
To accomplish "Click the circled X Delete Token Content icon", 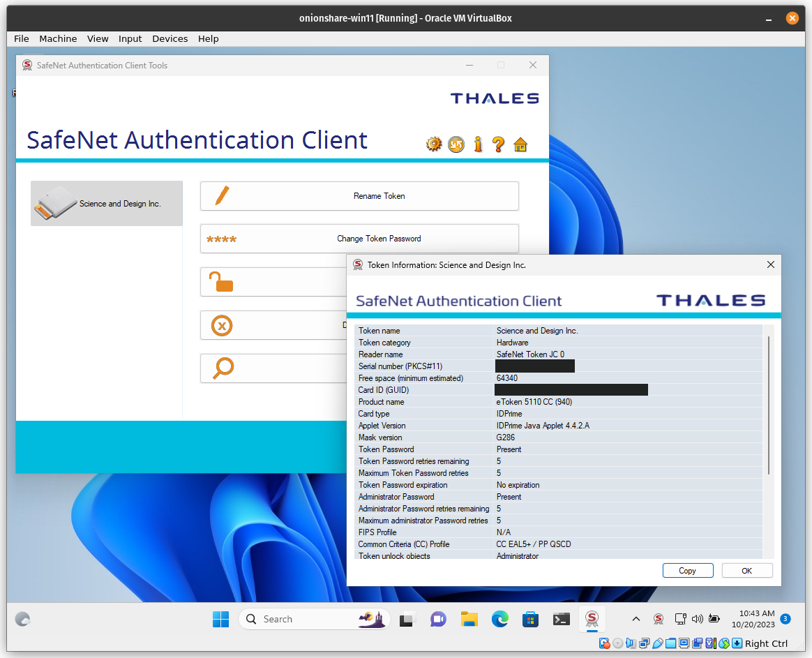I will pos(222,326).
